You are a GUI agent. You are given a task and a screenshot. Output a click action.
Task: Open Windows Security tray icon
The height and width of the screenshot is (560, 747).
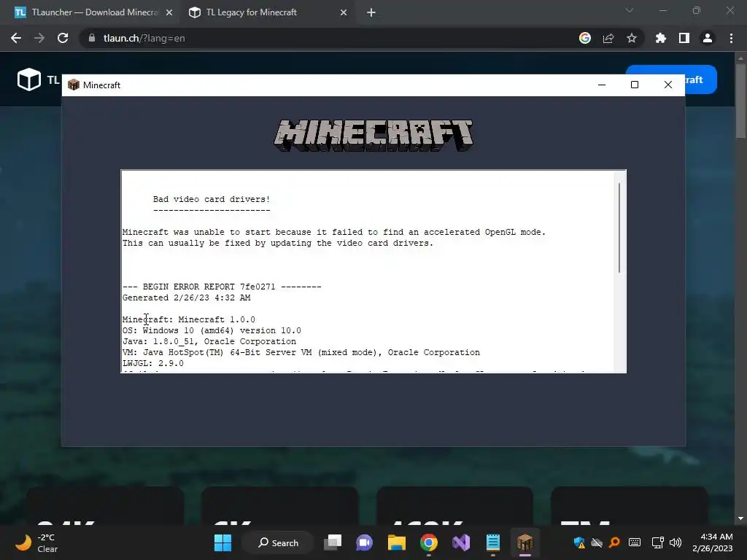pos(578,542)
